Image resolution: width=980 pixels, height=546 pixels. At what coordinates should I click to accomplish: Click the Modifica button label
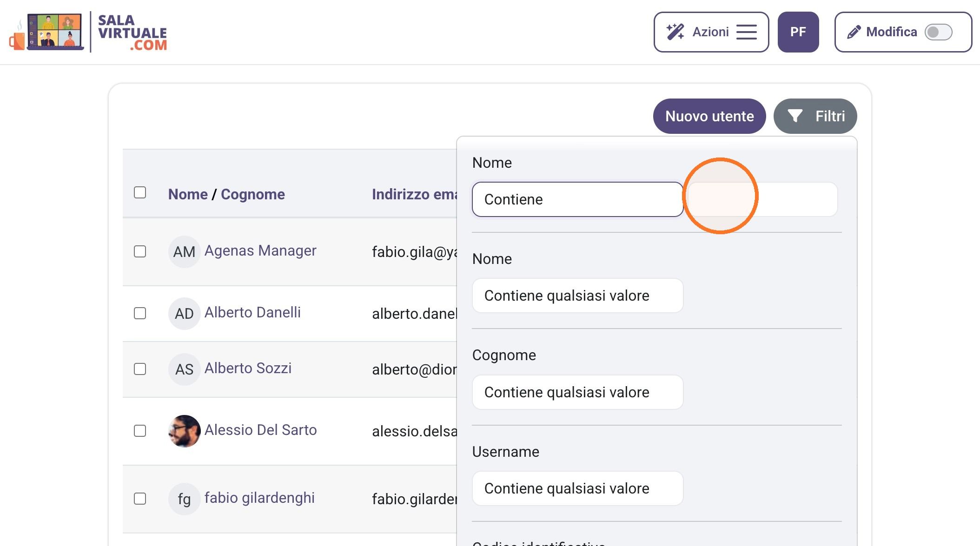[892, 32]
